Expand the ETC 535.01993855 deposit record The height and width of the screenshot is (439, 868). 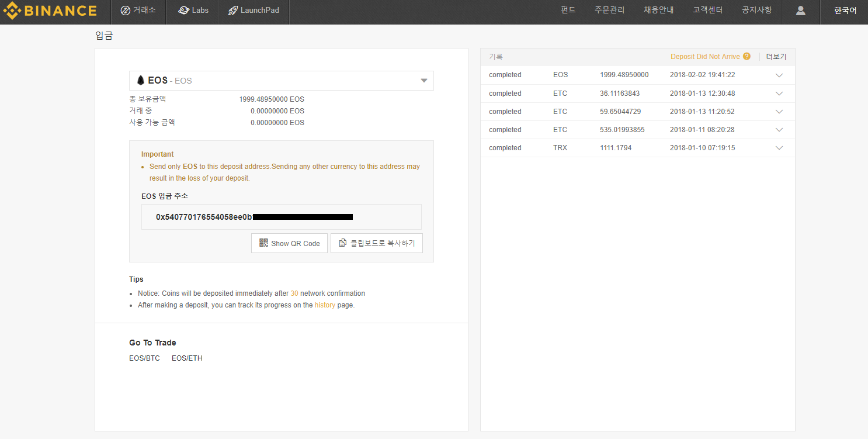point(779,130)
